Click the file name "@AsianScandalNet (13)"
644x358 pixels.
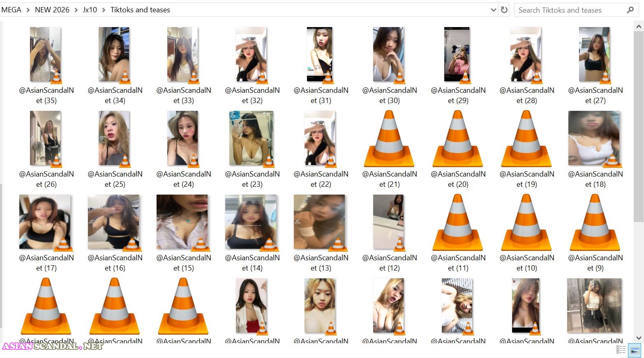click(321, 263)
